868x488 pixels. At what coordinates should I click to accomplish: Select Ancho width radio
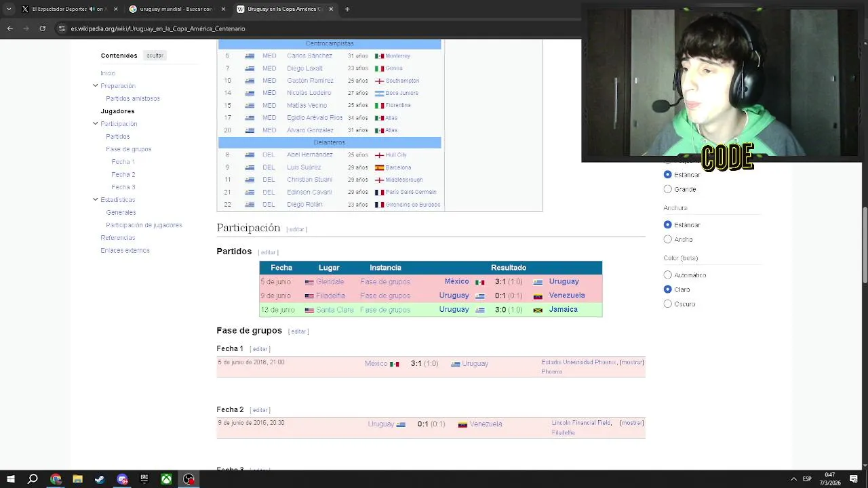coord(667,239)
